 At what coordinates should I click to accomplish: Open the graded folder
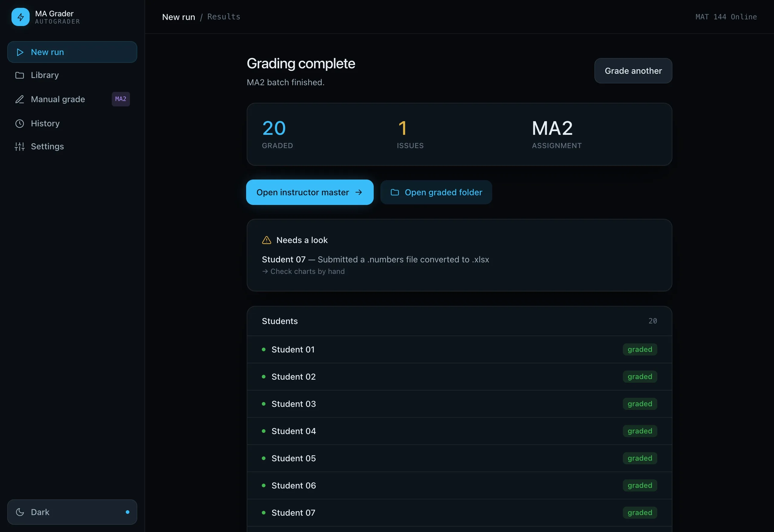click(436, 192)
